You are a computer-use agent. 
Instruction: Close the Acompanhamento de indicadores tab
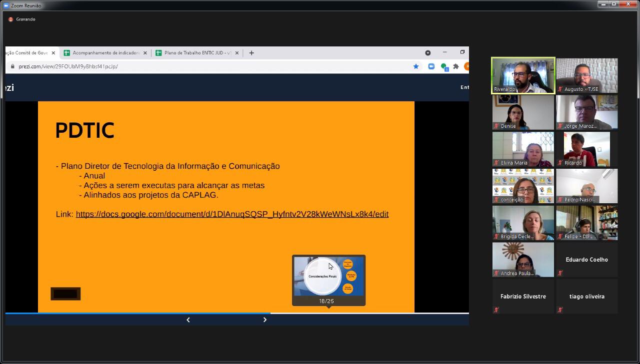[145, 53]
